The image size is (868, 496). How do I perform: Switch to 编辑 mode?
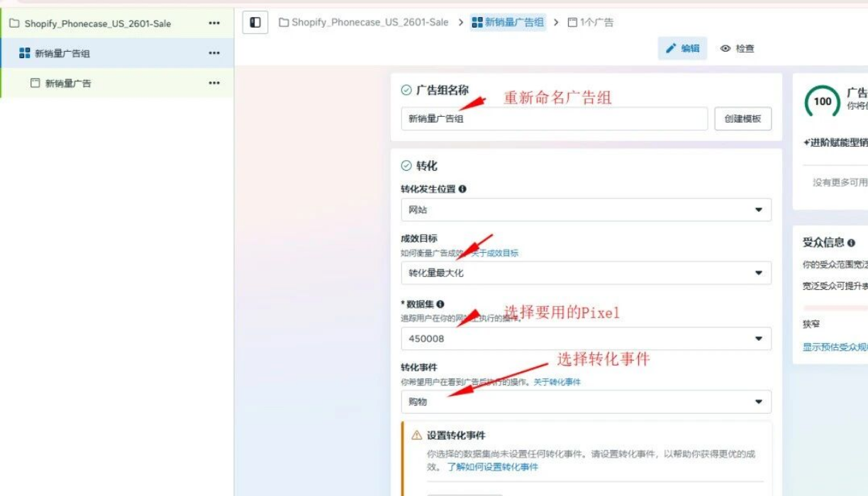click(x=682, y=48)
